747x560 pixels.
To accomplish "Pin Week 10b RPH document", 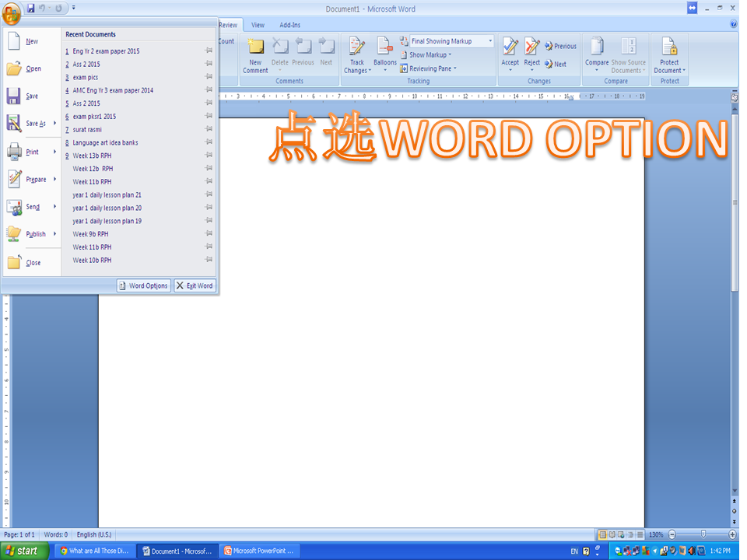I will pyautogui.click(x=209, y=260).
